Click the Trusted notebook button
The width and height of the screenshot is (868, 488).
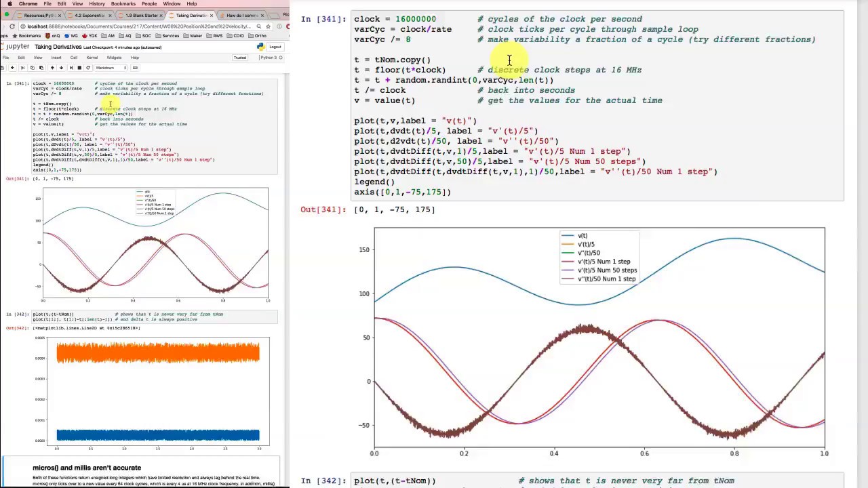pos(240,58)
